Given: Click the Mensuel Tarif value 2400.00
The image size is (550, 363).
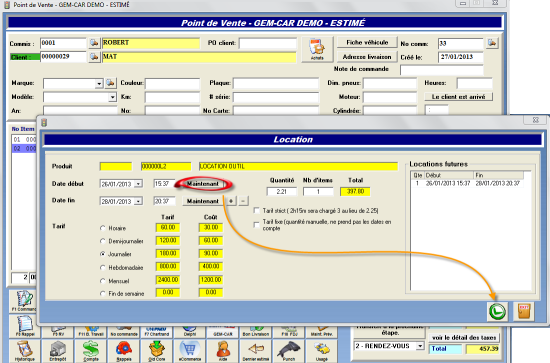Looking at the screenshot, I should click(x=168, y=280).
